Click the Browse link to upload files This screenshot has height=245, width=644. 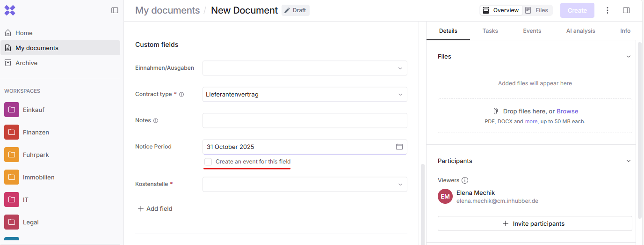(x=567, y=111)
